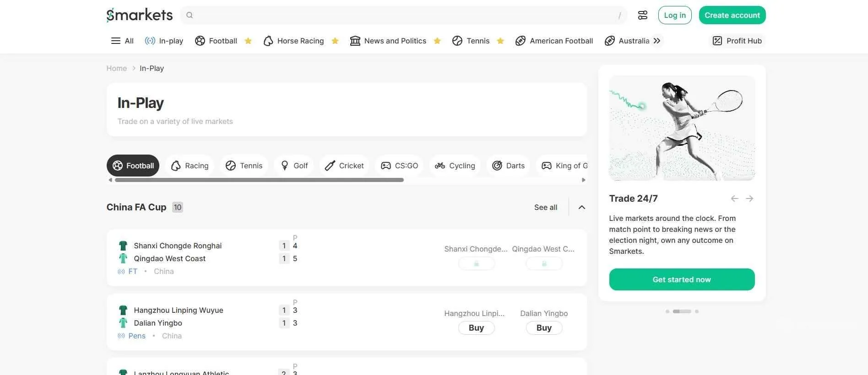Open American Football navigation item
The width and height of the screenshot is (868, 375).
(554, 41)
